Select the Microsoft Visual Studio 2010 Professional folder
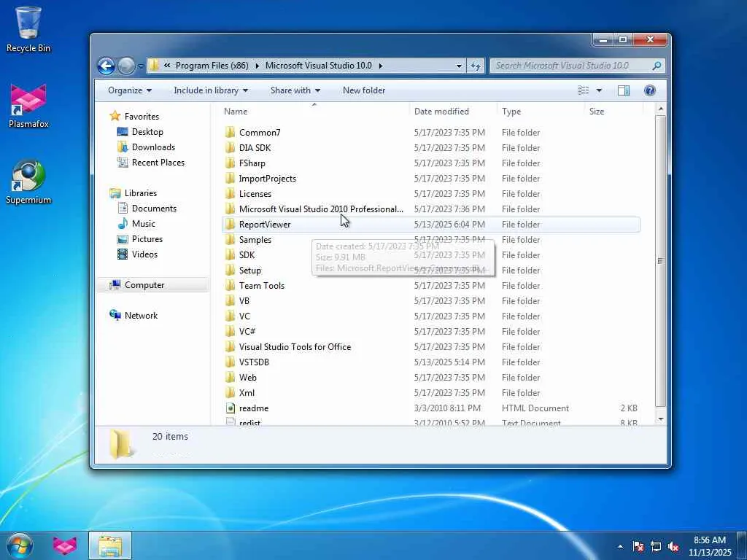The height and width of the screenshot is (560, 747). click(x=321, y=209)
